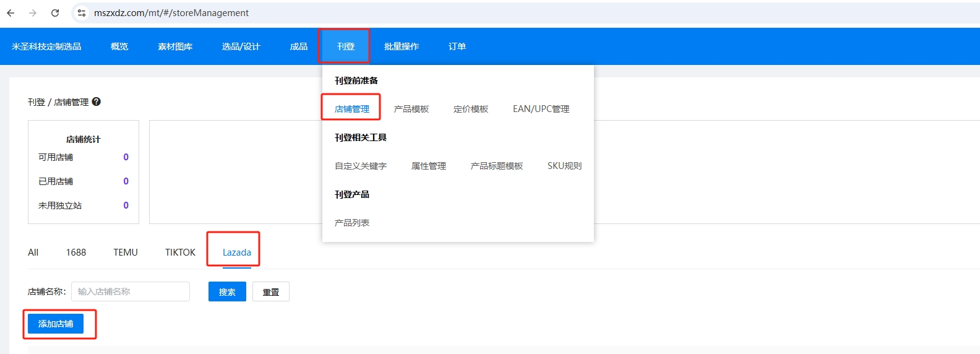
Task: Select 店铺管理 in the dropdown menu
Action: pyautogui.click(x=351, y=109)
